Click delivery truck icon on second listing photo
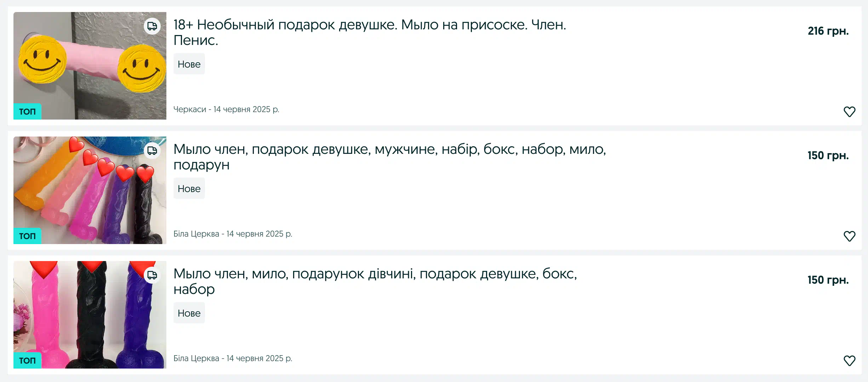Image resolution: width=868 pixels, height=382 pixels. click(x=152, y=151)
